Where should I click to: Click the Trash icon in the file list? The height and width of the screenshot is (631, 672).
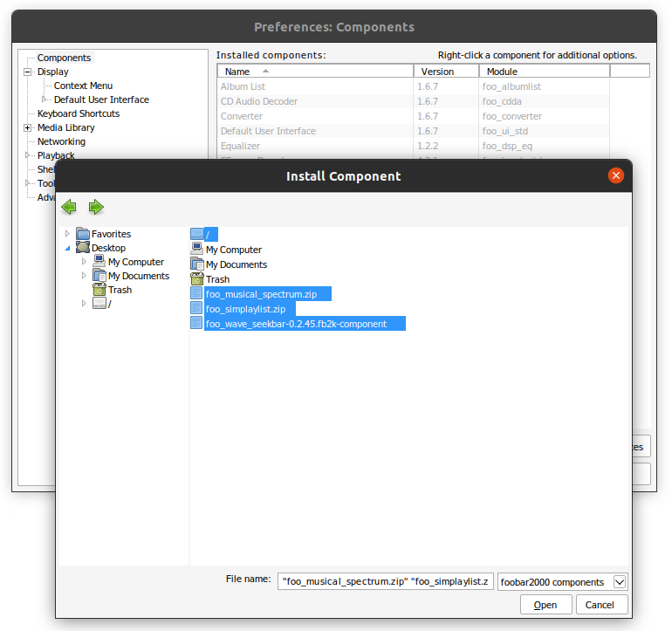196,278
